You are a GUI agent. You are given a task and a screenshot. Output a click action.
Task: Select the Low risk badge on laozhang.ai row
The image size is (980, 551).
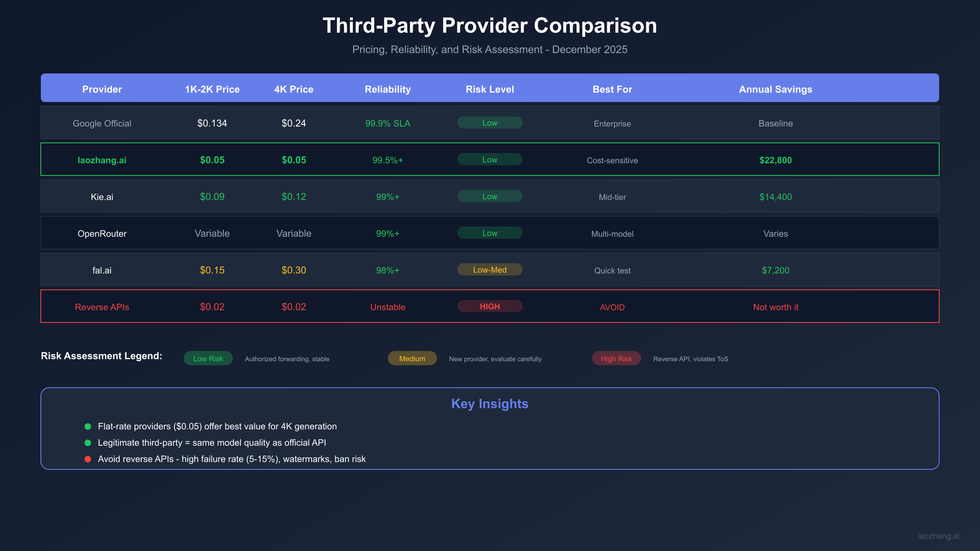490,159
